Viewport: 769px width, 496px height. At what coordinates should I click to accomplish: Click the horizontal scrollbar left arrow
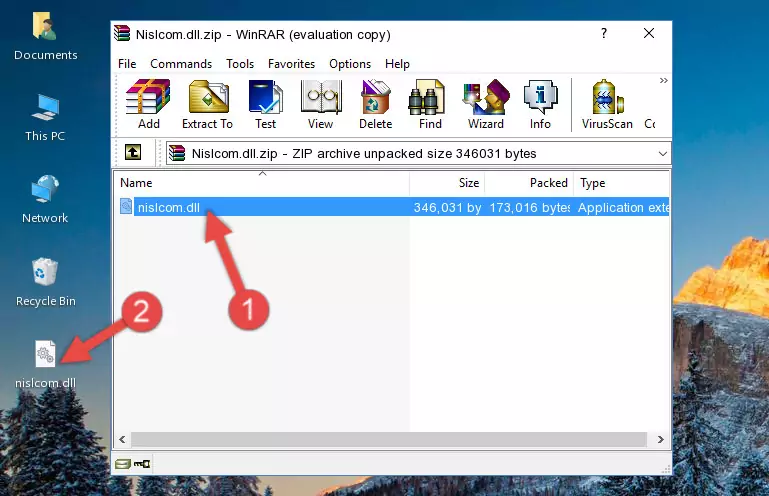click(x=123, y=440)
